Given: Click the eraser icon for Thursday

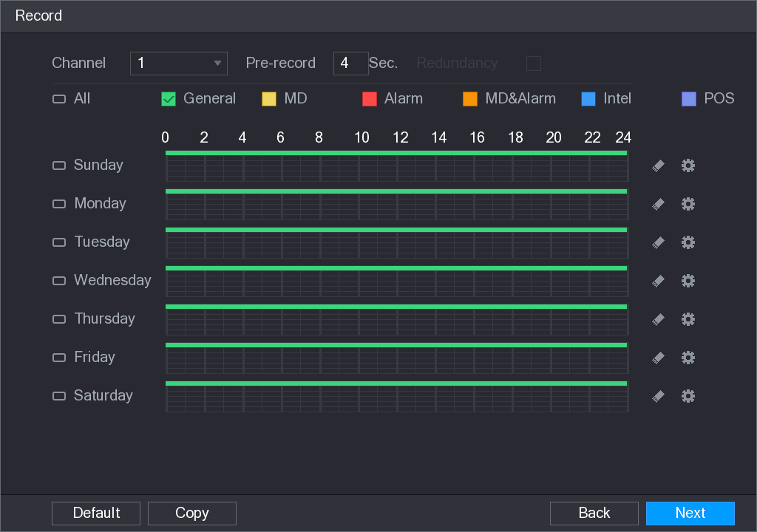Looking at the screenshot, I should (x=658, y=320).
